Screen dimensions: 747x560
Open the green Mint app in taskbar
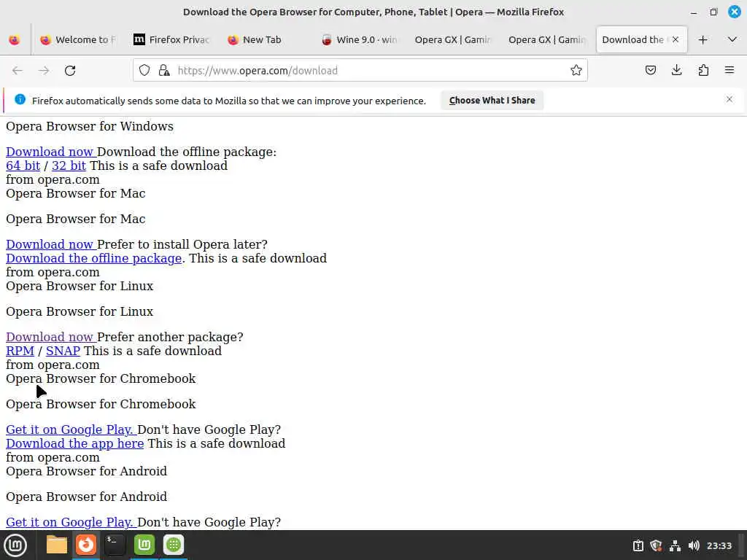[x=144, y=545]
